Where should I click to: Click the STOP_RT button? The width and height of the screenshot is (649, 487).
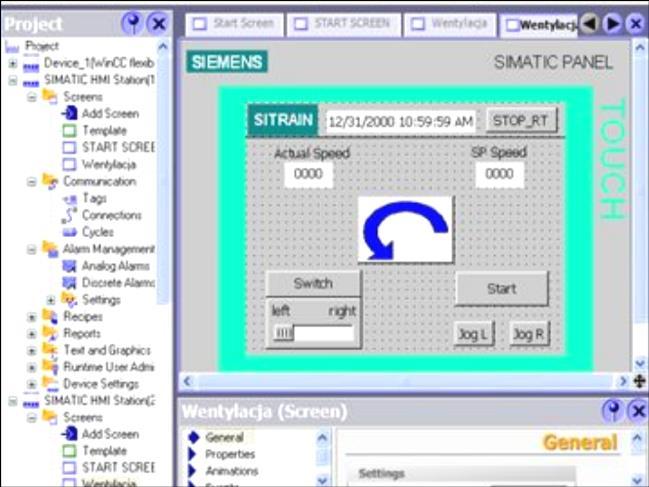(521, 121)
